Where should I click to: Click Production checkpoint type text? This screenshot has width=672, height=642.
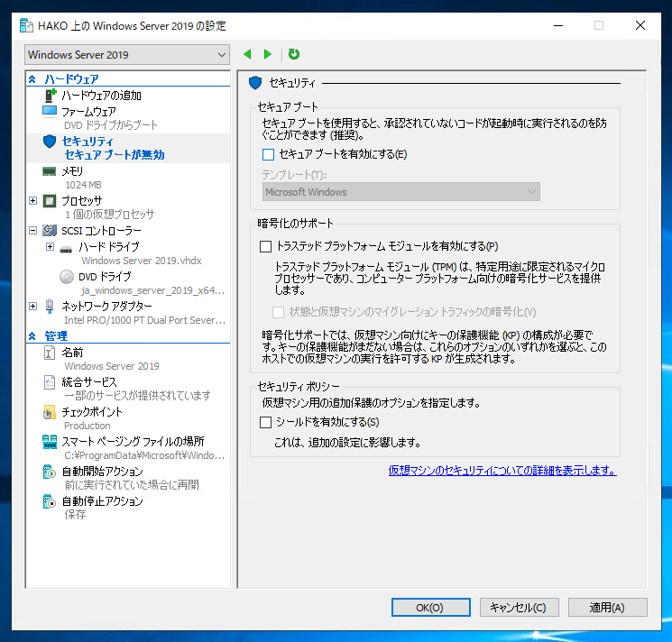coord(87,426)
